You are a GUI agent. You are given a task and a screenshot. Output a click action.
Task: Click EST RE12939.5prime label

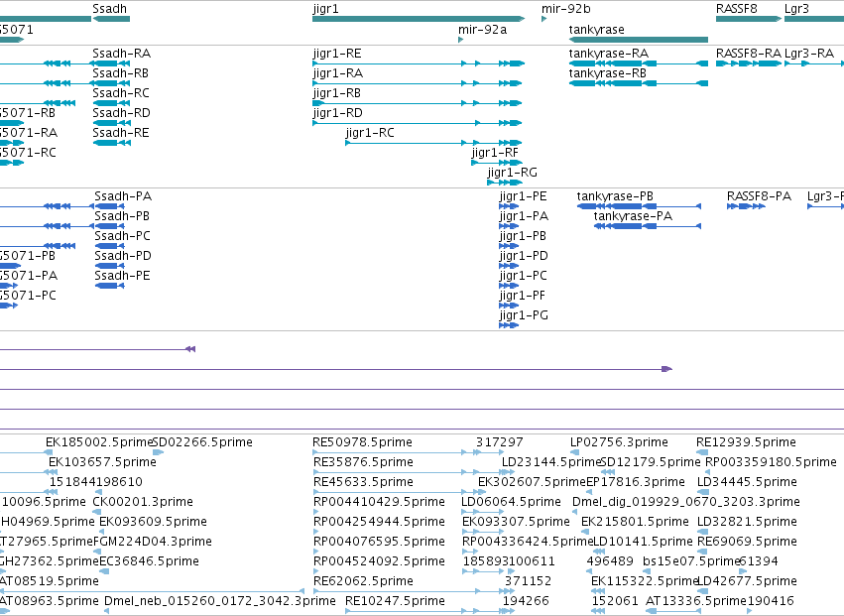(x=746, y=442)
